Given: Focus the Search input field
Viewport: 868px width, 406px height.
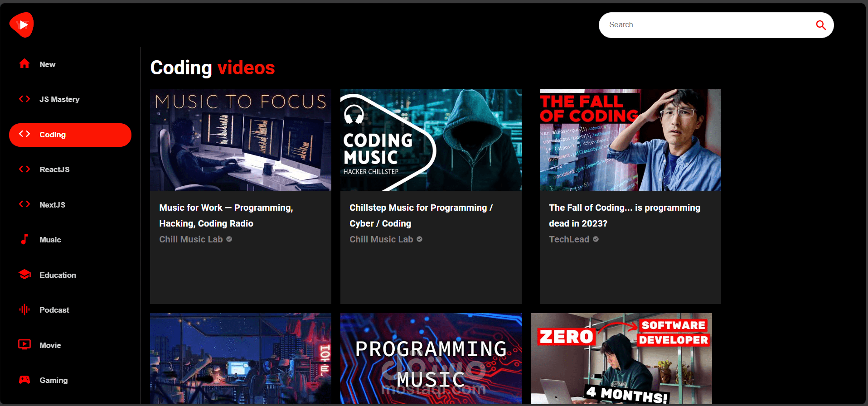Looking at the screenshot, I should (707, 25).
